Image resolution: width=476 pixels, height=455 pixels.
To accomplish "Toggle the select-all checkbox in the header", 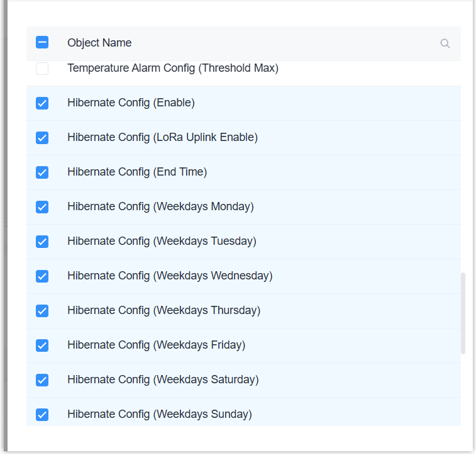I will tap(42, 43).
